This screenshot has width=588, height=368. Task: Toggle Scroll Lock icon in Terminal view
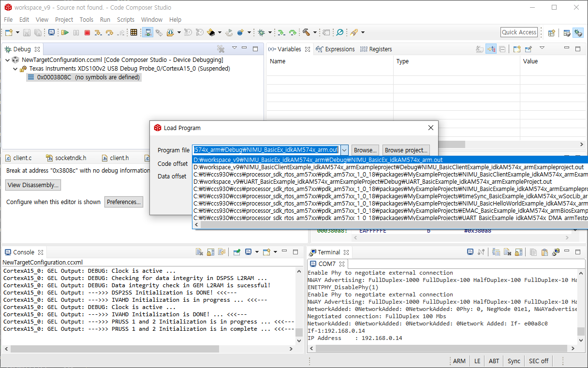tap(518, 252)
